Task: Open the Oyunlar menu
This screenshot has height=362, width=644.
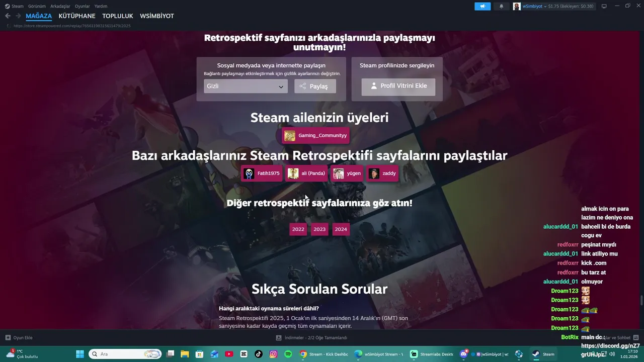Action: (83, 6)
